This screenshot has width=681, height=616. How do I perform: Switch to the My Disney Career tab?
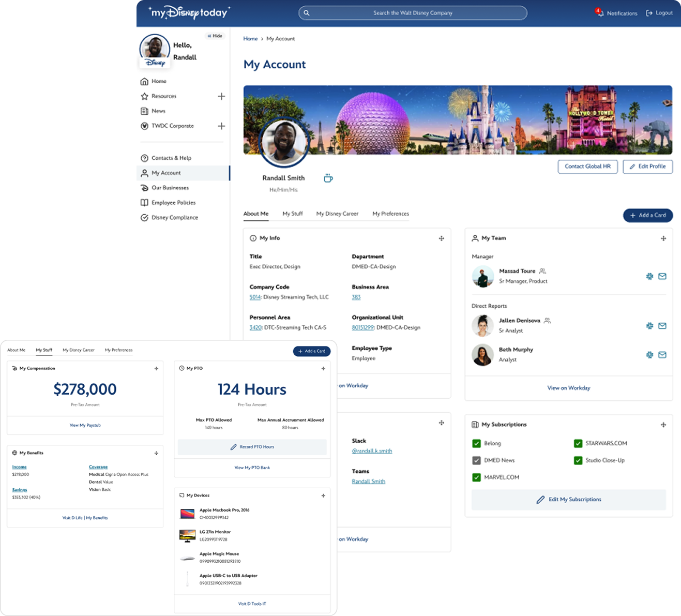coord(337,214)
